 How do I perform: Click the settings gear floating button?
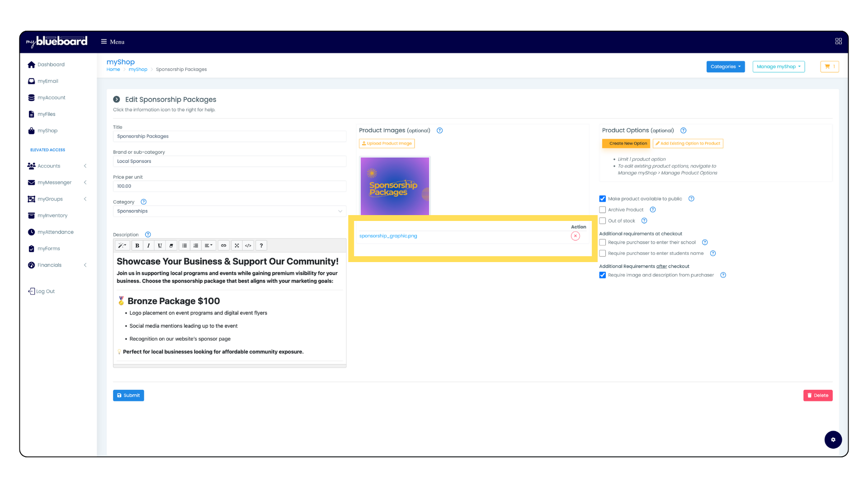tap(833, 440)
